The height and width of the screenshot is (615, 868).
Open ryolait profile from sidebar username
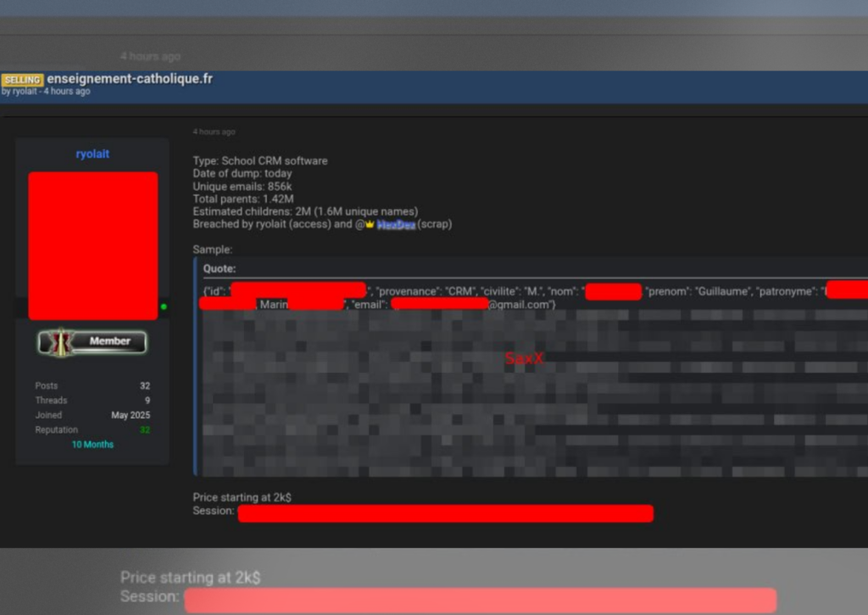(x=92, y=154)
